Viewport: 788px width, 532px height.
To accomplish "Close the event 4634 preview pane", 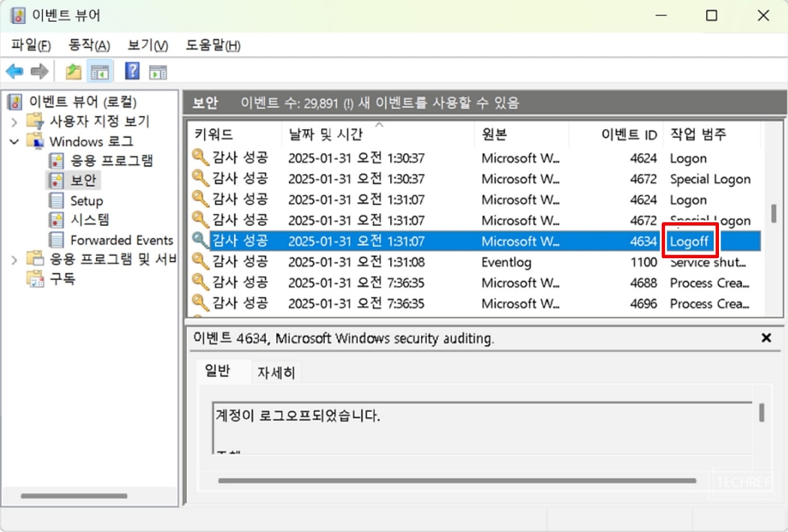I will tap(766, 338).
